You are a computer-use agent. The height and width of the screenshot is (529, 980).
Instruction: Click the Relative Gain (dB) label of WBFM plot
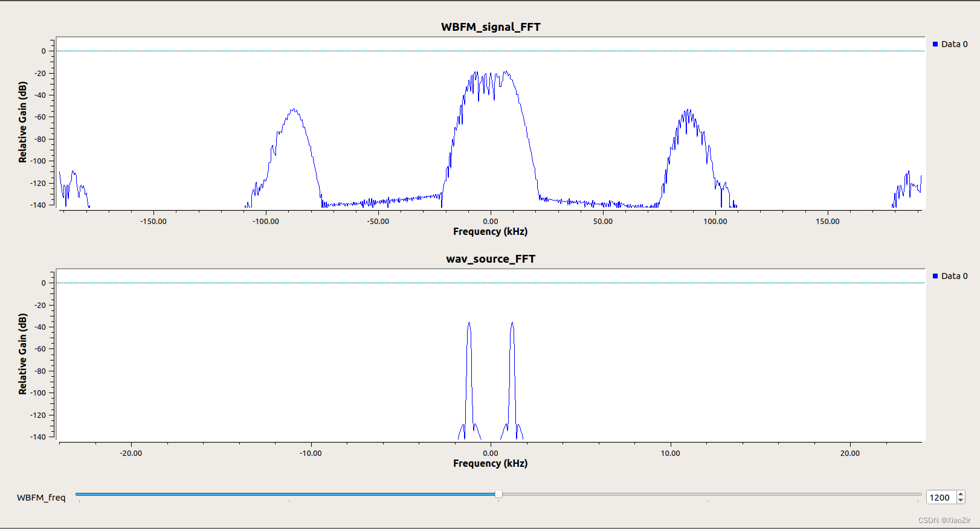23,122
